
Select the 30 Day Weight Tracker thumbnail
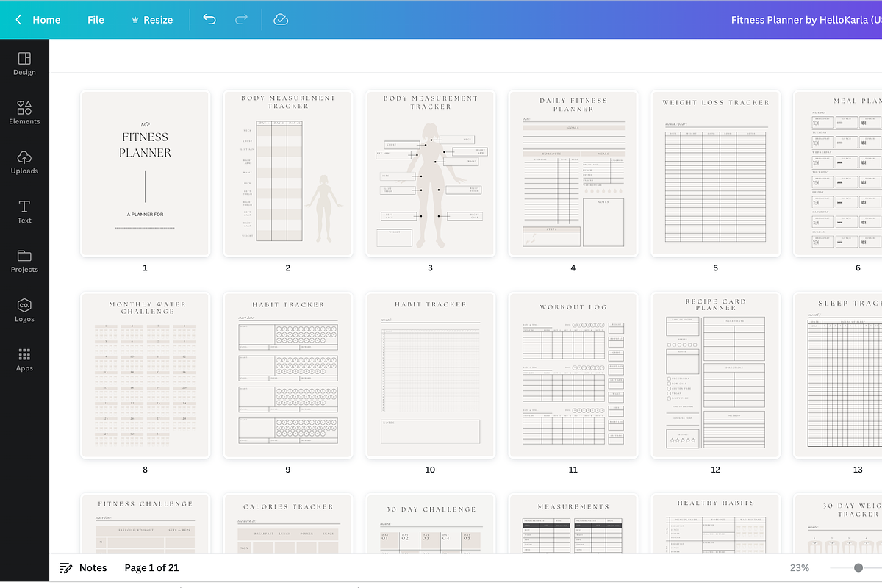838,523
